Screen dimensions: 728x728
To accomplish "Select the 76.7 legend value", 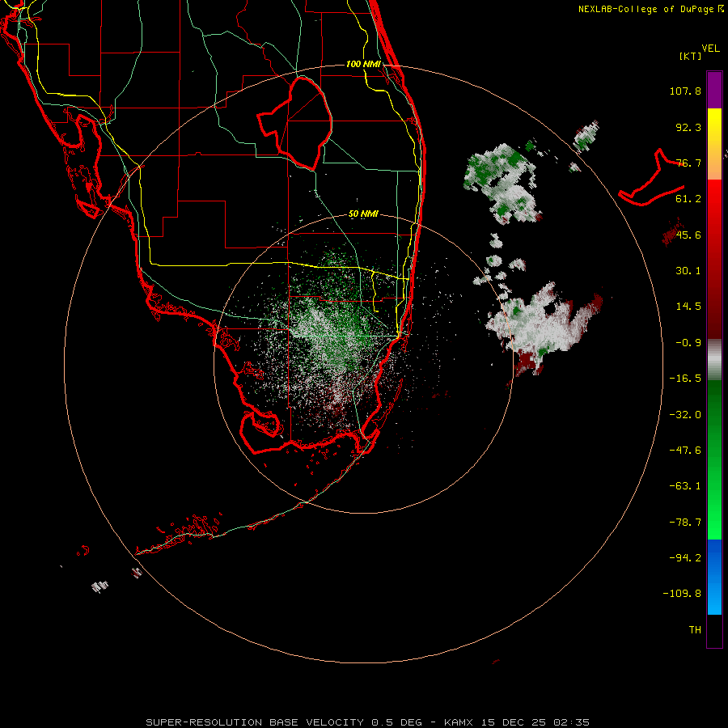I will point(688,163).
